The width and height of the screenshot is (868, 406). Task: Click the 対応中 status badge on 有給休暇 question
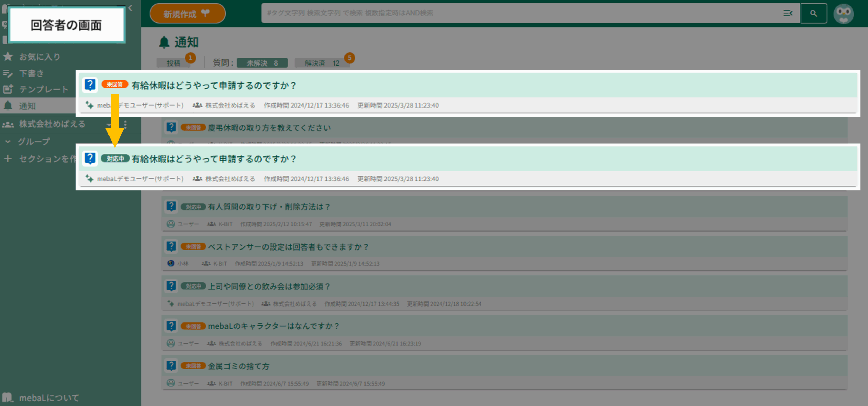click(x=115, y=159)
